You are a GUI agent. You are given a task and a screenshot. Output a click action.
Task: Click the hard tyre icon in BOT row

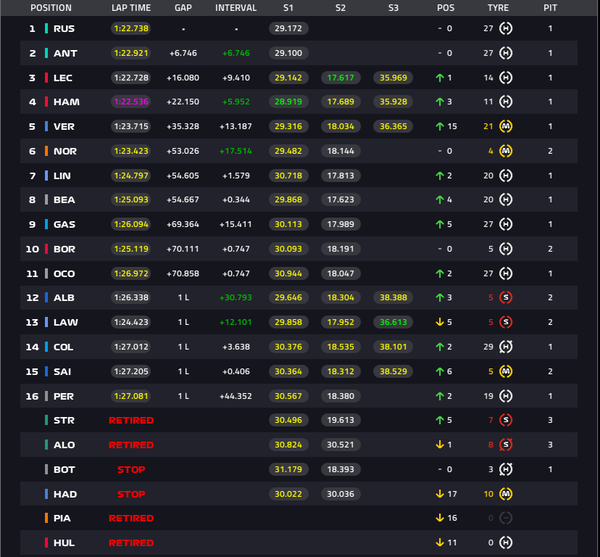505,469
